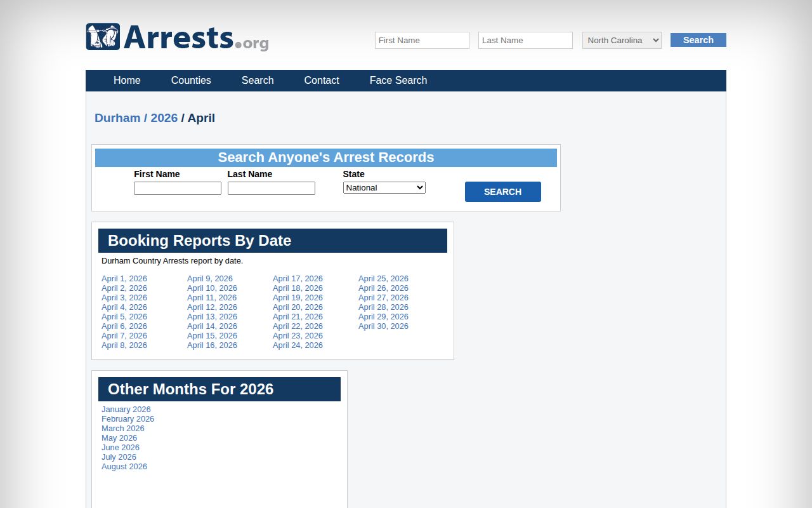Viewport: 812px width, 508px height.
Task: Switch to the July 2026 month
Action: (x=119, y=457)
